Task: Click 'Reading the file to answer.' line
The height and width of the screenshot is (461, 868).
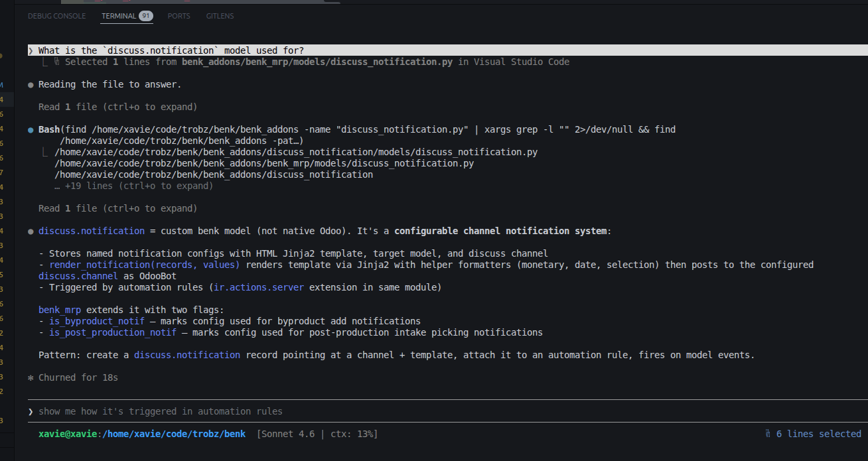Action: pyautogui.click(x=109, y=84)
